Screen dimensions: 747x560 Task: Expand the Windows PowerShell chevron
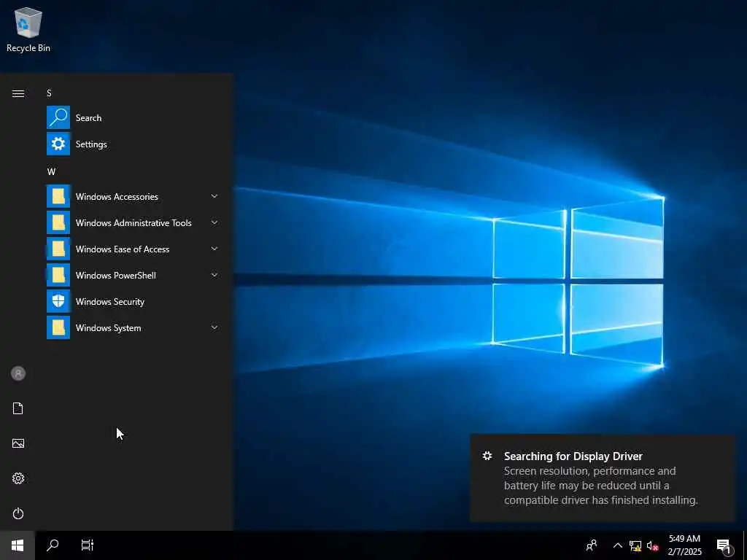(x=214, y=275)
